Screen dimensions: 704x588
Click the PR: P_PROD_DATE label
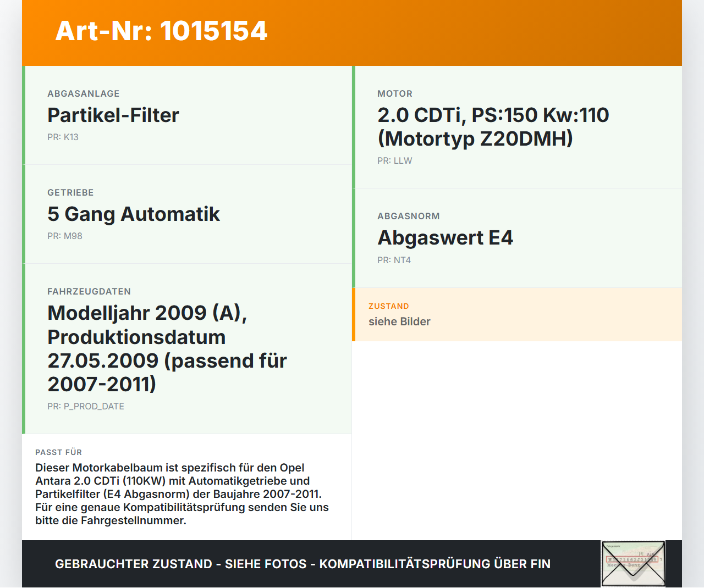pos(86,406)
